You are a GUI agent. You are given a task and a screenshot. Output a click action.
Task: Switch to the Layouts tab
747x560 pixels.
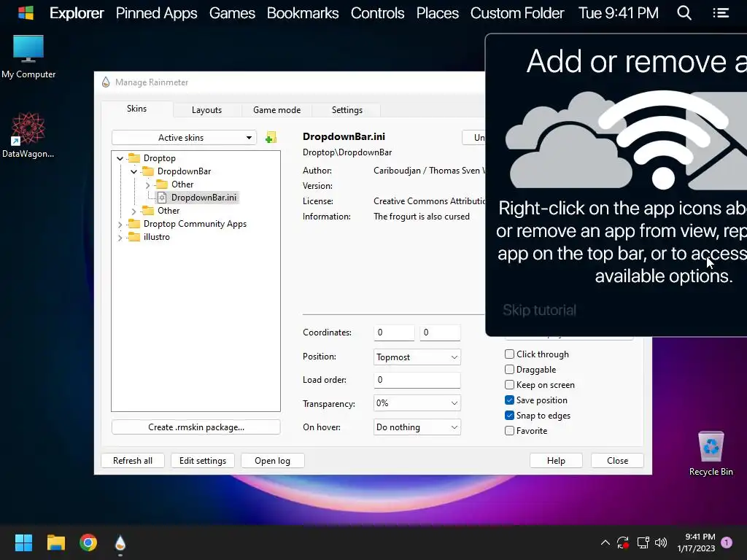[206, 110]
